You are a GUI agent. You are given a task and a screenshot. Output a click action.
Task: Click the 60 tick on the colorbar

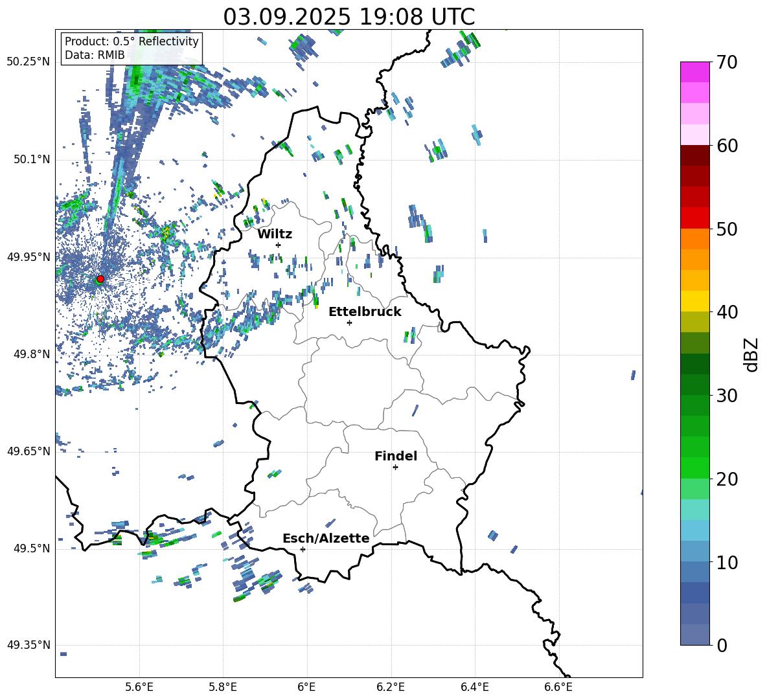click(727, 146)
